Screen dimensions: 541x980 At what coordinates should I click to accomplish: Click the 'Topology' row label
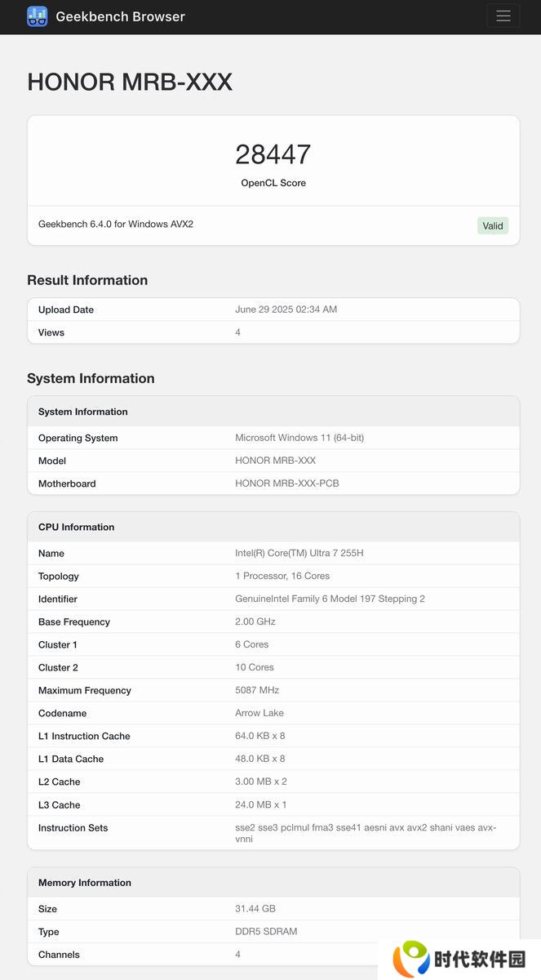pos(59,576)
